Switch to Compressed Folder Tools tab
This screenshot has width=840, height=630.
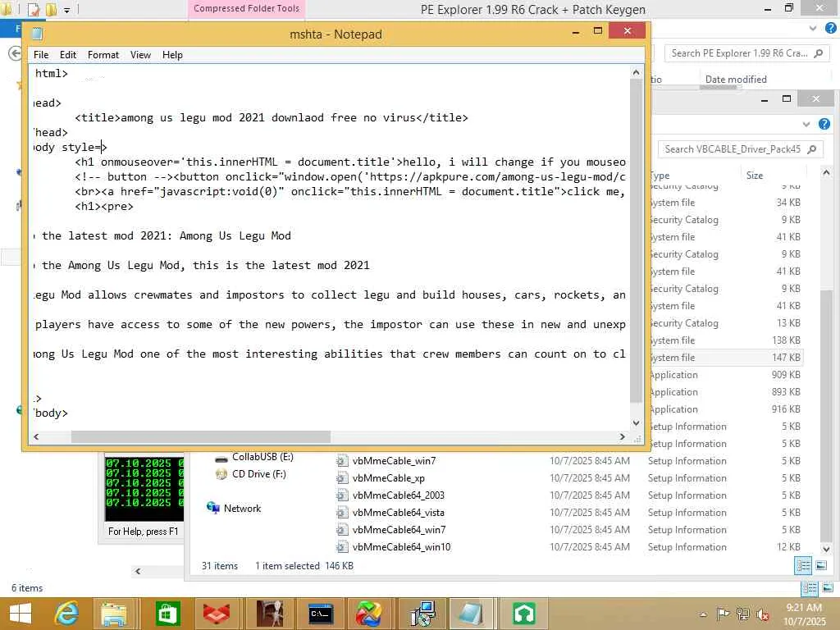tap(246, 8)
